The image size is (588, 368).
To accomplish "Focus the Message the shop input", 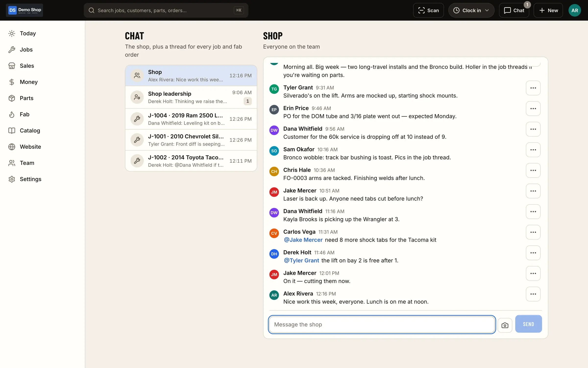I will 382,325.
